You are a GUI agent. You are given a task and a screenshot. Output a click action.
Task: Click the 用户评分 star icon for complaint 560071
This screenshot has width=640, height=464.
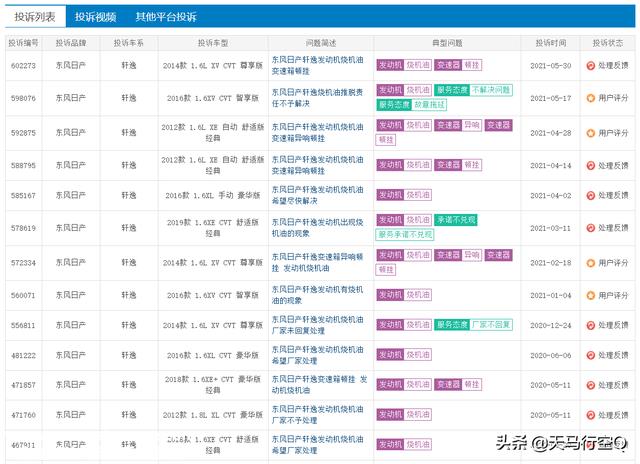[x=590, y=295]
